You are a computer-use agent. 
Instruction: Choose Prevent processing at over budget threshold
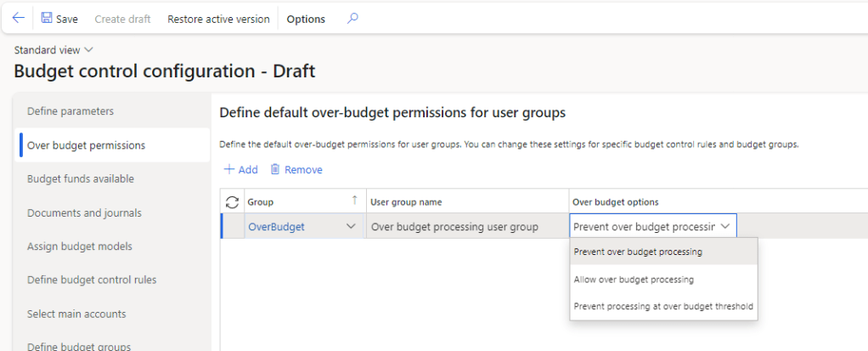662,306
